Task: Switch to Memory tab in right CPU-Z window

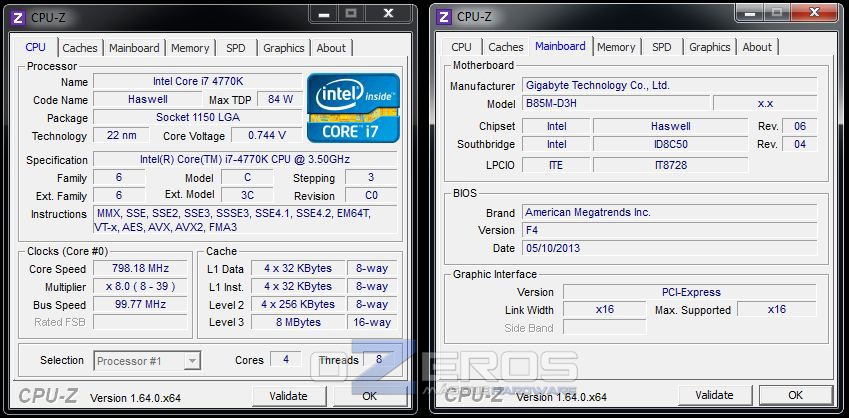Action: point(616,47)
